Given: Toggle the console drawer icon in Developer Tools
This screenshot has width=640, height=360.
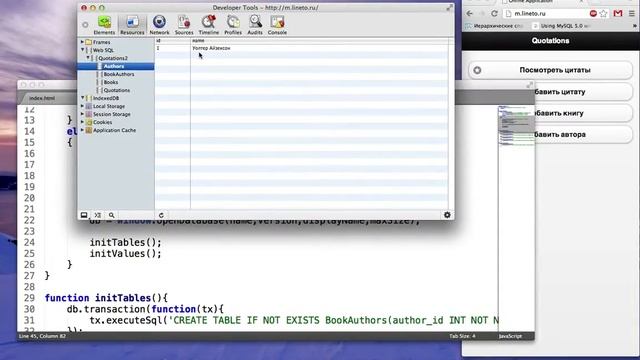Looking at the screenshot, I should click(x=98, y=215).
